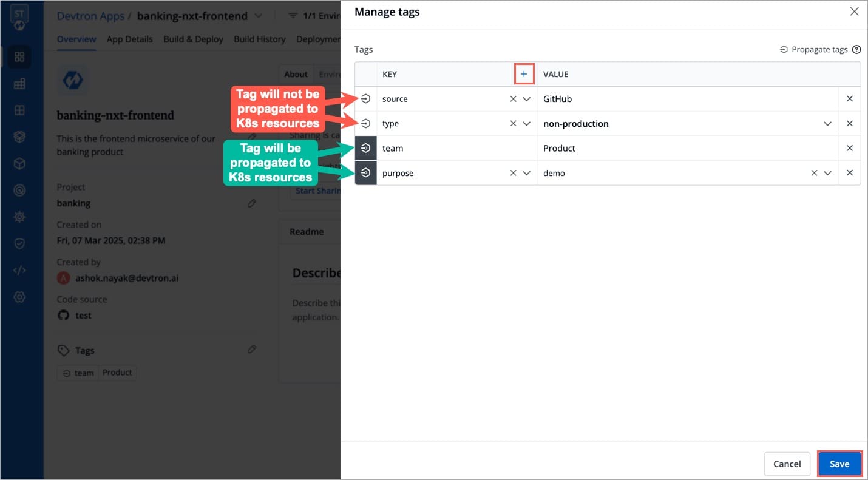This screenshot has width=868, height=480.
Task: Edit the team key field
Action: coord(456,148)
